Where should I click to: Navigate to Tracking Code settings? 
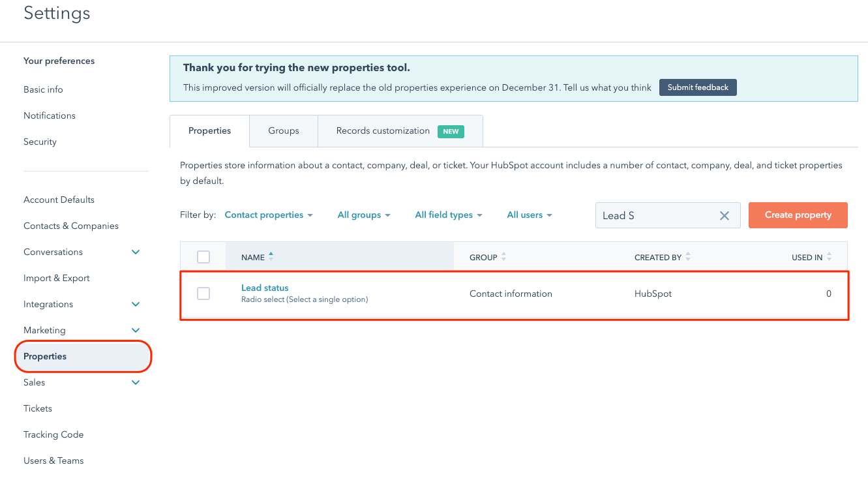click(x=53, y=434)
